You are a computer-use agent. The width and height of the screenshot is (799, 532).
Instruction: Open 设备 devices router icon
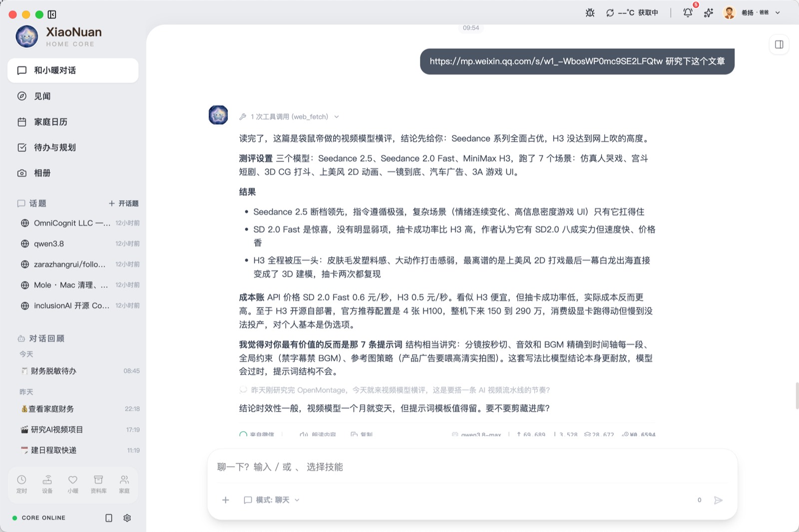pyautogui.click(x=47, y=484)
